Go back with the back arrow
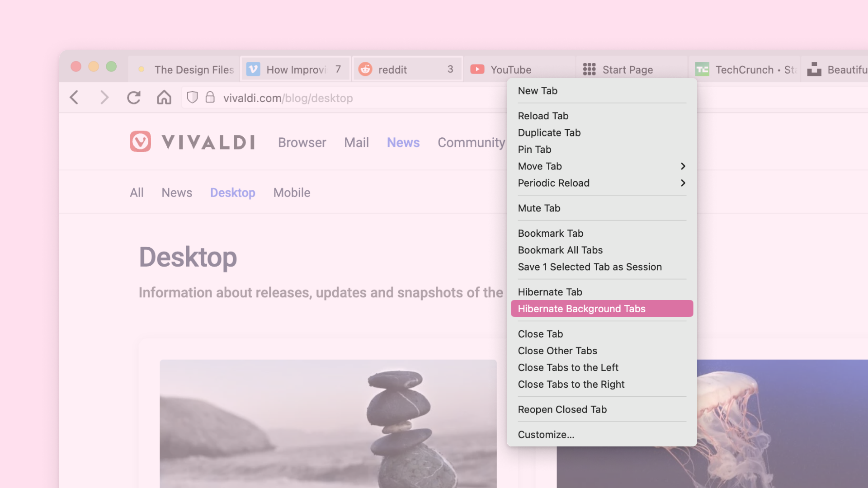Viewport: 868px width, 488px height. (x=75, y=97)
